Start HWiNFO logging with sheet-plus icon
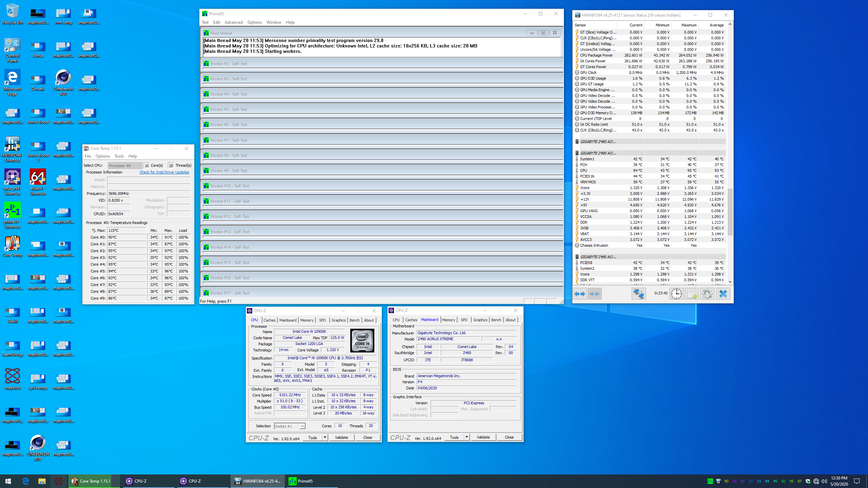 click(x=692, y=294)
